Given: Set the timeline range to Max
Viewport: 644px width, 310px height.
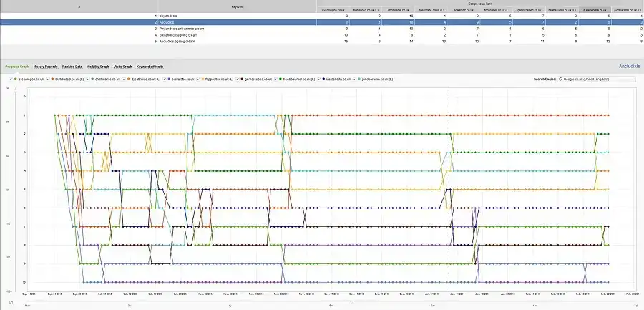Looking at the screenshot, I should [x=27, y=306].
